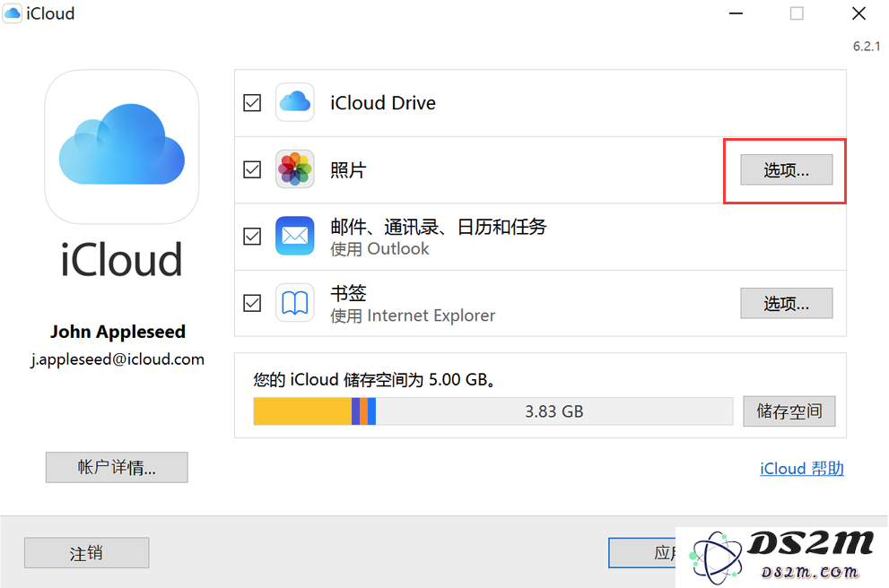
Task: Click the 使用 Outlook subtitle
Action: coord(379,248)
